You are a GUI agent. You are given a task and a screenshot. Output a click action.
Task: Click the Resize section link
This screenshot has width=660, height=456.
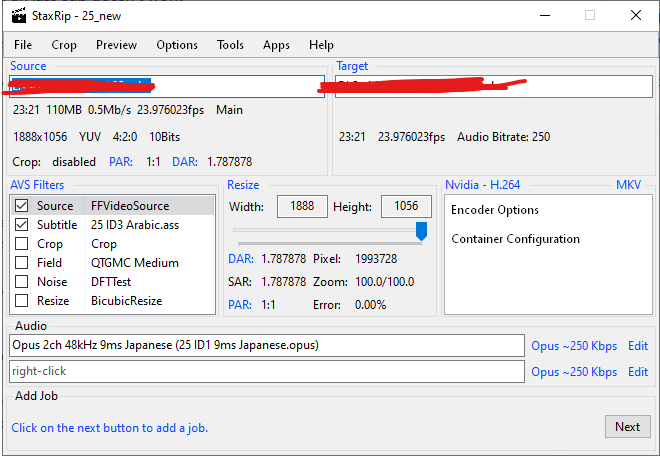(243, 185)
